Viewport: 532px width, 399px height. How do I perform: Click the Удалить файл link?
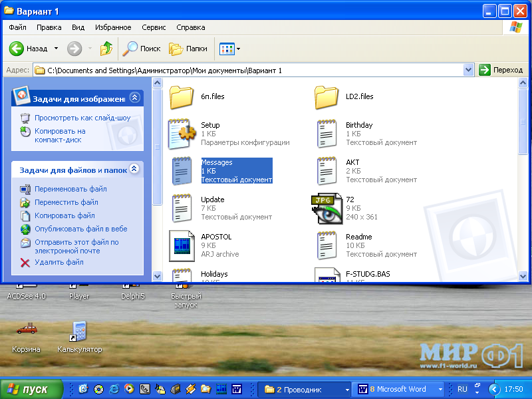point(59,262)
